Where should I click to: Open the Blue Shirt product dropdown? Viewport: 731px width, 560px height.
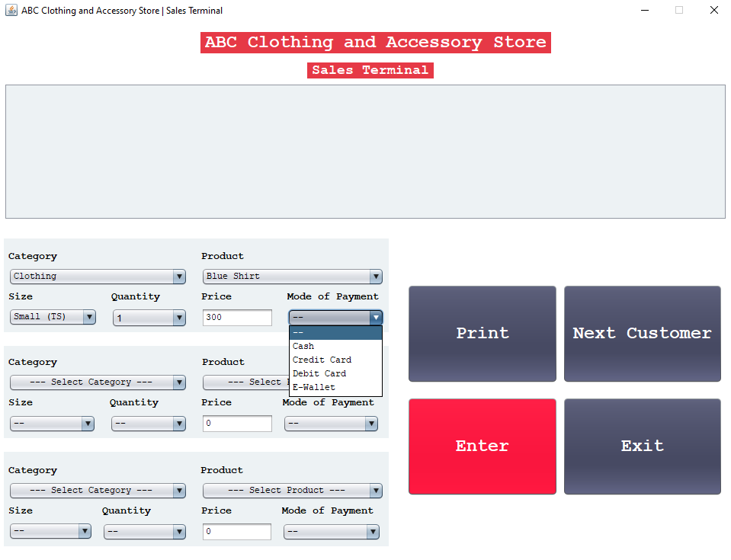pos(292,277)
